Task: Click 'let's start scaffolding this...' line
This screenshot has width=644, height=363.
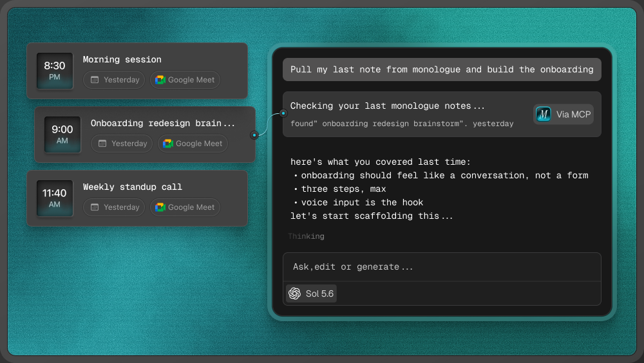Action: click(x=372, y=216)
